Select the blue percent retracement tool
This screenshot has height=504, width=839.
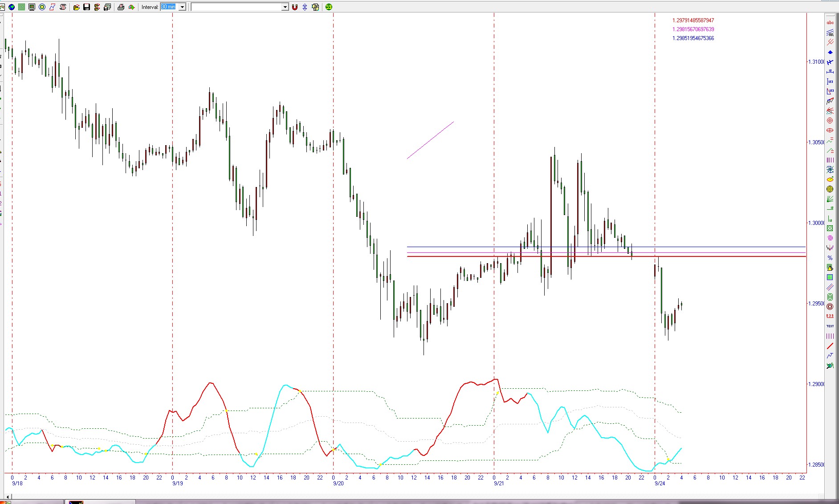click(x=830, y=258)
